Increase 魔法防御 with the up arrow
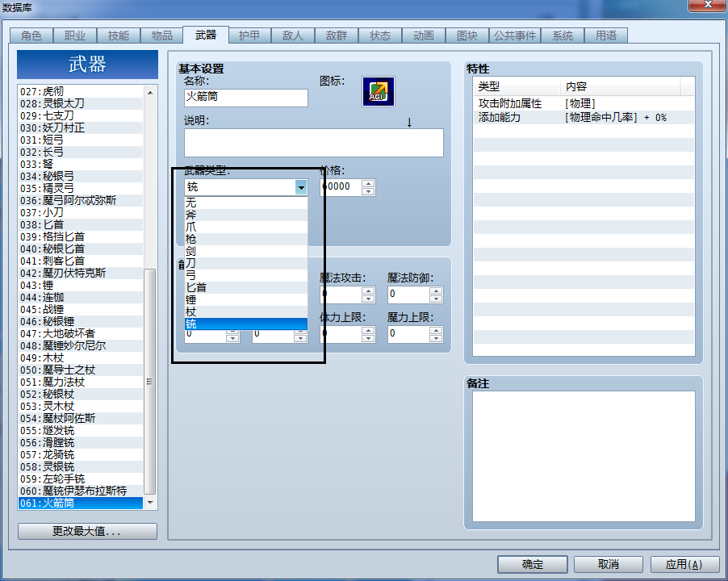This screenshot has width=728, height=581. point(436,290)
